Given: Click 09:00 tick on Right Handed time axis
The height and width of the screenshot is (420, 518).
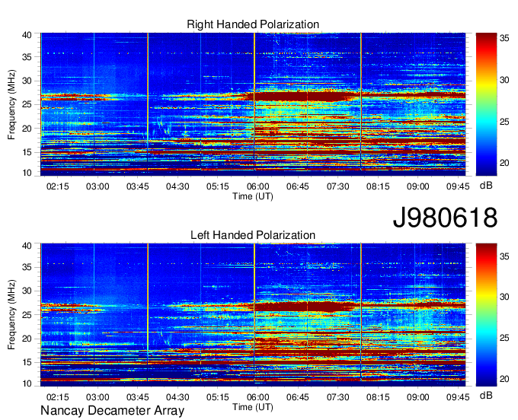Looking at the screenshot, I should pyautogui.click(x=417, y=186).
